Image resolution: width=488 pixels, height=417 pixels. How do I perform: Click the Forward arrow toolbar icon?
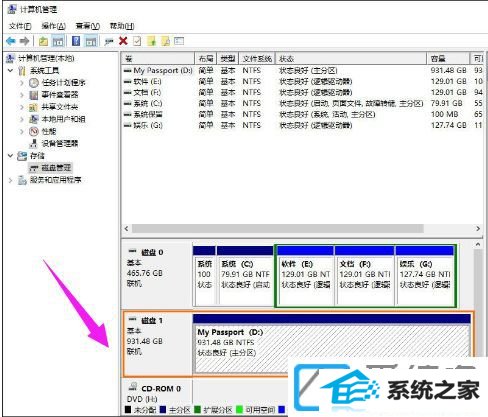(x=24, y=41)
